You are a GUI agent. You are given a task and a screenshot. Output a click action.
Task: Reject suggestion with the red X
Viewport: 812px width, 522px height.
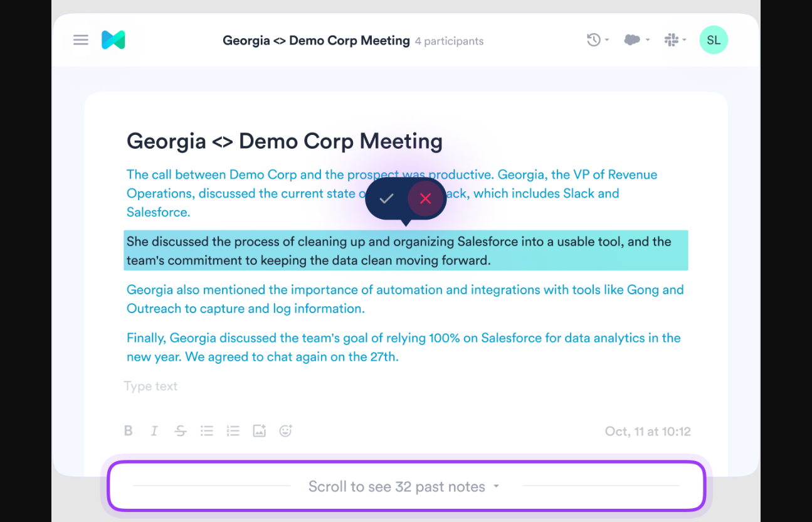point(426,199)
